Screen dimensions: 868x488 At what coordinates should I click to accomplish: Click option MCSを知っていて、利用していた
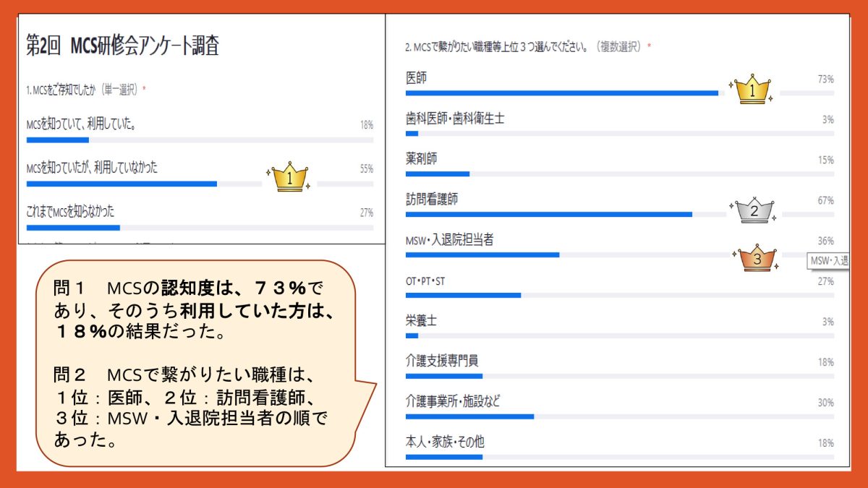pos(82,125)
